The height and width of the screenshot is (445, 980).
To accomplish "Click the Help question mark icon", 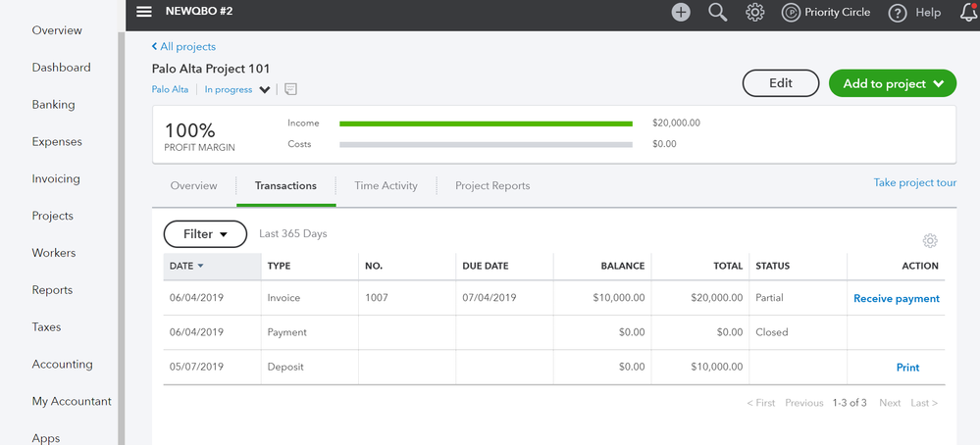I will [x=897, y=13].
